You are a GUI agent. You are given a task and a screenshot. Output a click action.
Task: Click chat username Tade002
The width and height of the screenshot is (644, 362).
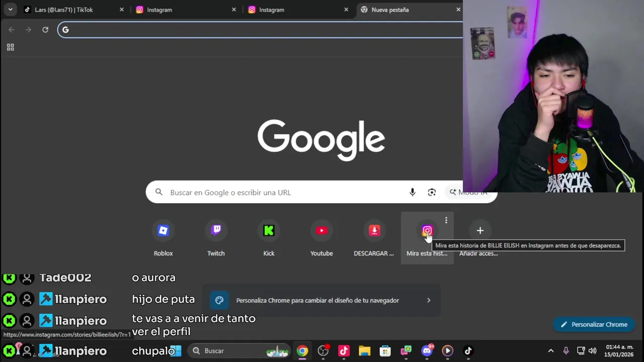(65, 278)
